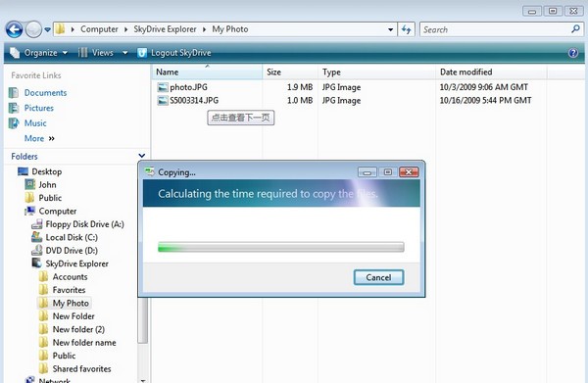Viewport: 588px width, 383px height.
Task: Click the Chinese next-page button
Action: tap(241, 118)
